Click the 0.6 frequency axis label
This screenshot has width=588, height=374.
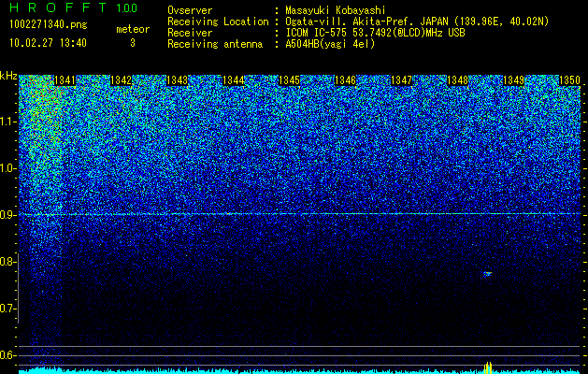(7, 355)
